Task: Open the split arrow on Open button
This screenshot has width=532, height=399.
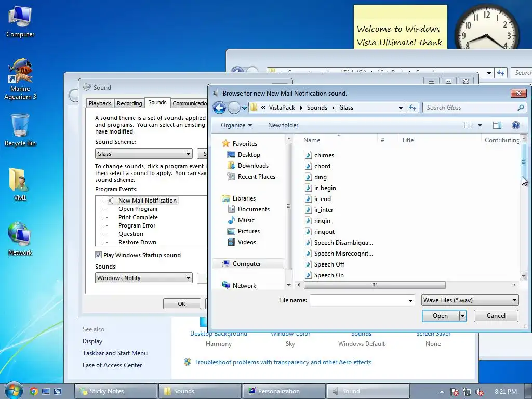Action: point(462,316)
